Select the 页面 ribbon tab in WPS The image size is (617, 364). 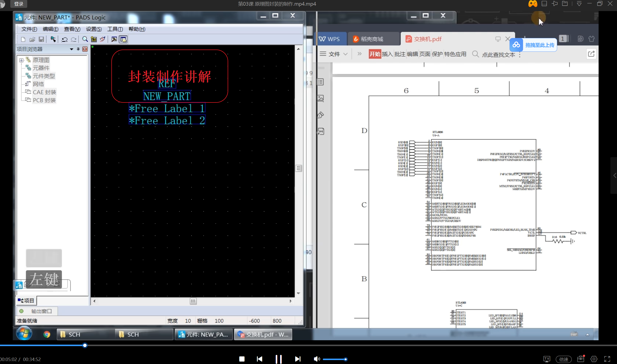coord(425,54)
